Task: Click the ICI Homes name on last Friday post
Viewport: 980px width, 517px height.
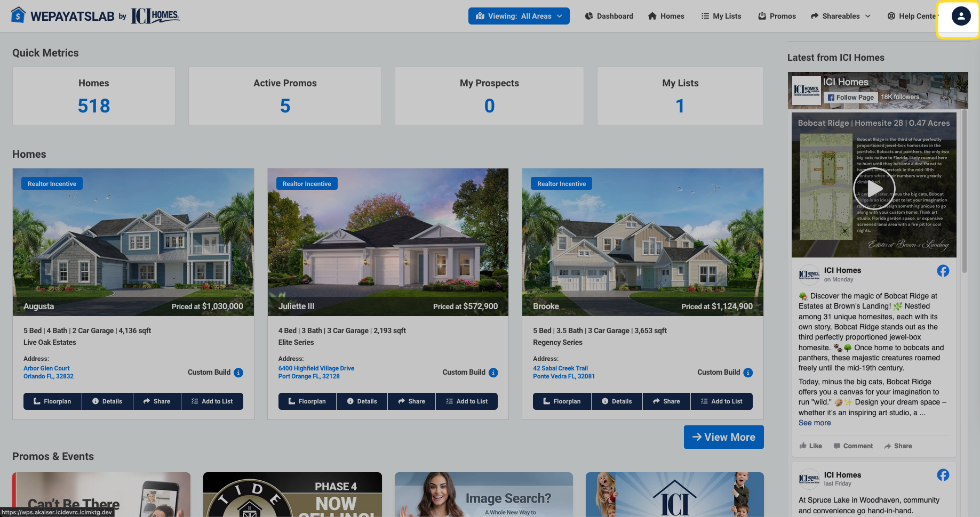Action: click(842, 475)
